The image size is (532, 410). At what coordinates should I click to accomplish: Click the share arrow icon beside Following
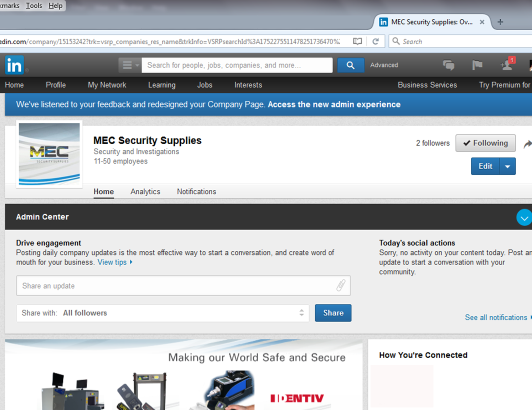[527, 144]
